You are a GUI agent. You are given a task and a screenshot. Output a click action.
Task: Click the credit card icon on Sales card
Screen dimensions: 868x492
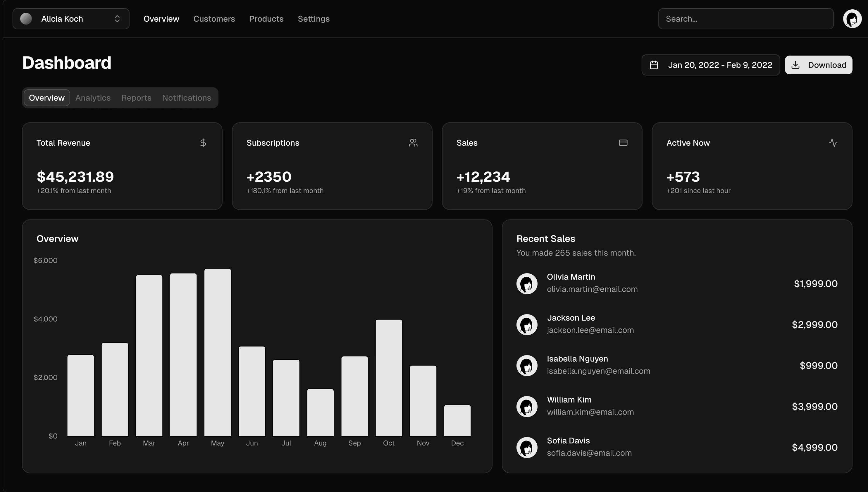click(623, 143)
